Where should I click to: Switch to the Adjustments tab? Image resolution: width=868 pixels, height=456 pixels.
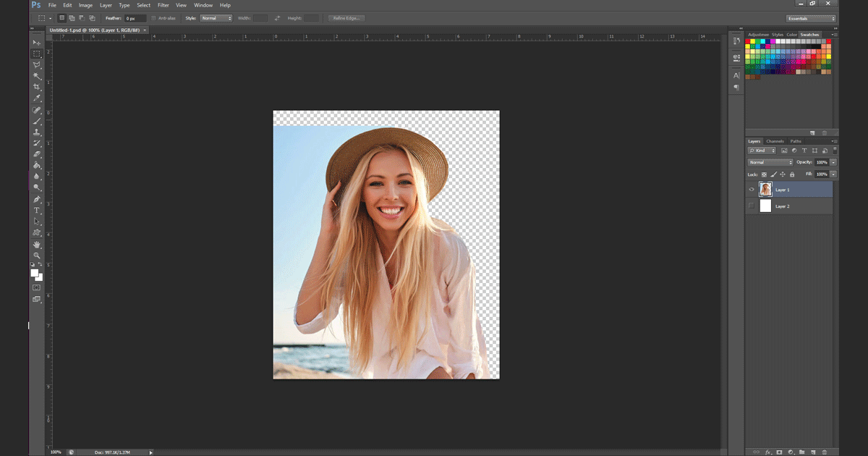click(x=758, y=34)
